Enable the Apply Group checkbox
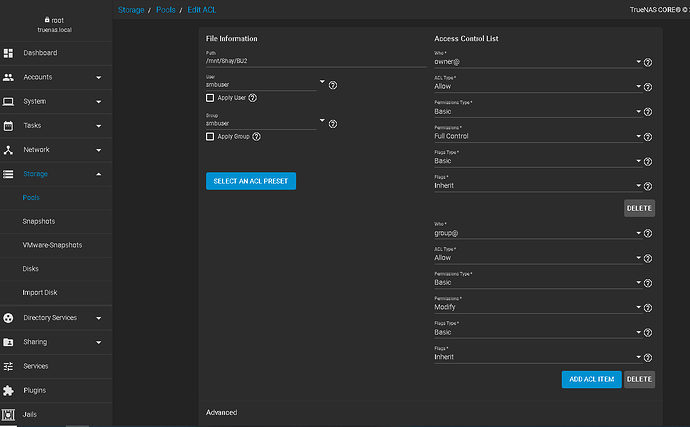690x427 pixels. pyautogui.click(x=210, y=136)
